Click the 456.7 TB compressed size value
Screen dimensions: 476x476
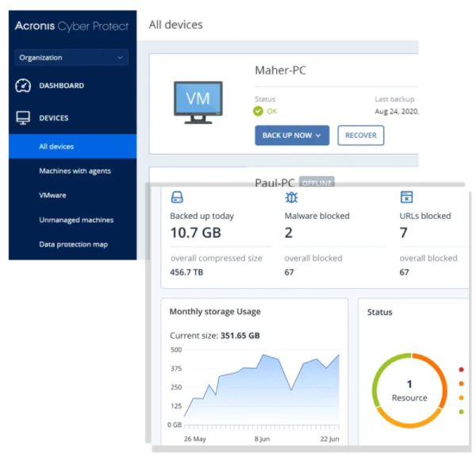(186, 272)
